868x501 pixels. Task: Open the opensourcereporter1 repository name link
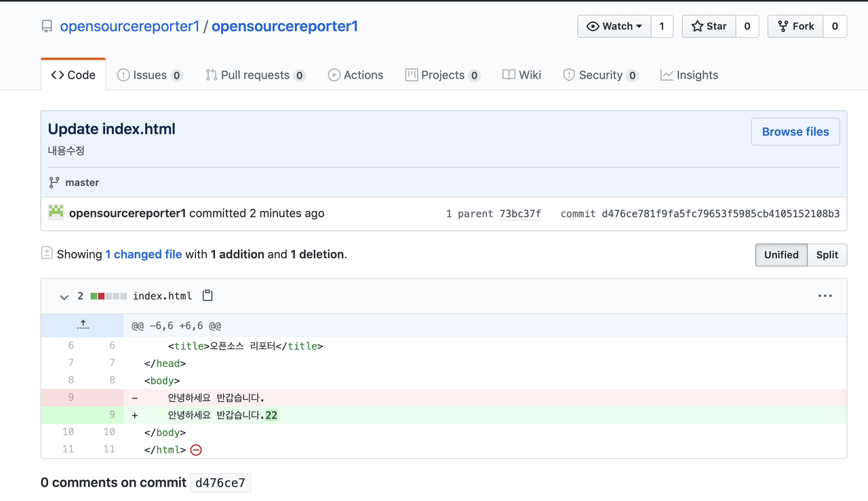pyautogui.click(x=285, y=26)
